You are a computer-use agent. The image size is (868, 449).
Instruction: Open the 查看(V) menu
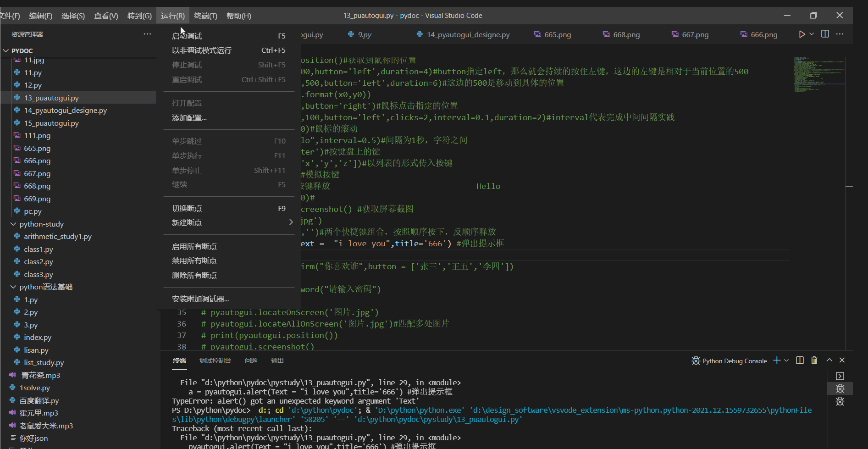tap(106, 16)
